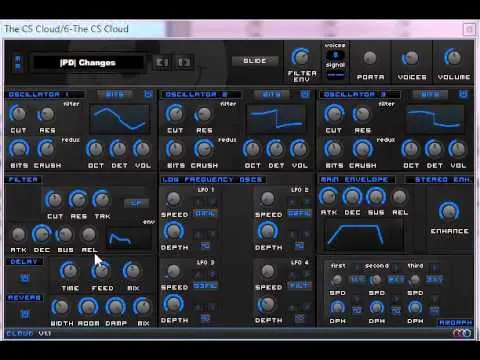Viewport: 480px width, 360px height.
Task: Click Oscillator 3 VOL knob
Action: [457, 149]
